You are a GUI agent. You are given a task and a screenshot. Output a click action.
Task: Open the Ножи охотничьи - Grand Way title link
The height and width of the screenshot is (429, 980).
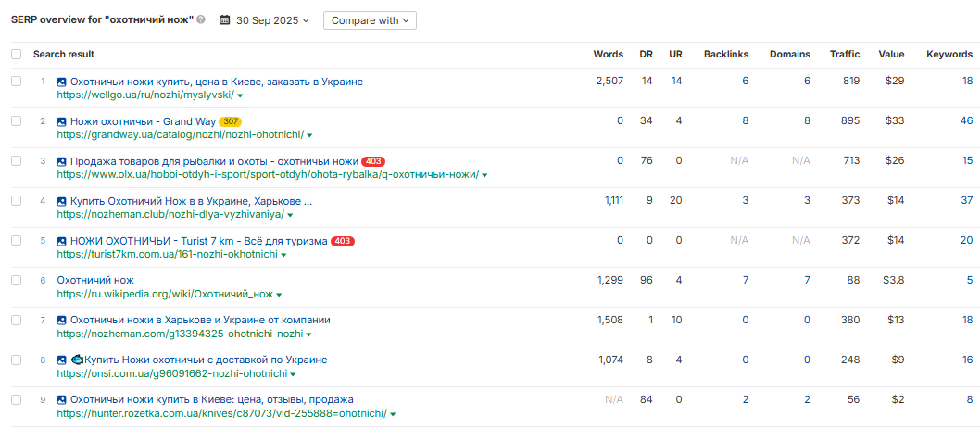coord(144,121)
